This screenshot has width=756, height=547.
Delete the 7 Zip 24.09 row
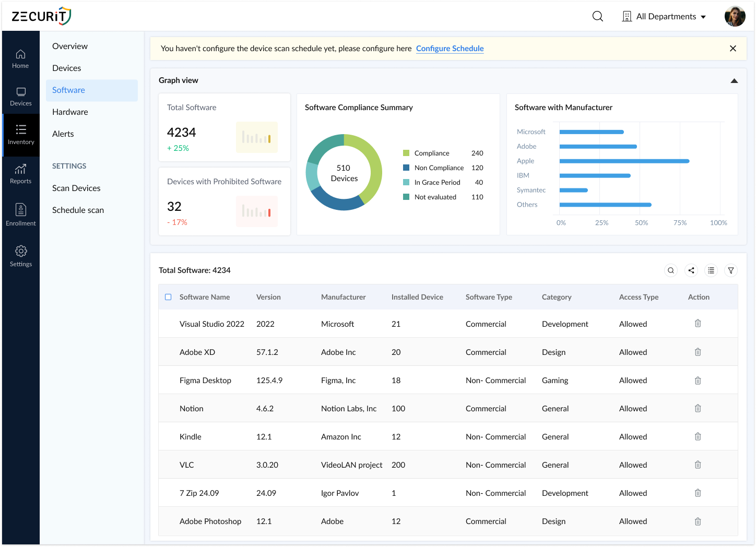coord(698,493)
